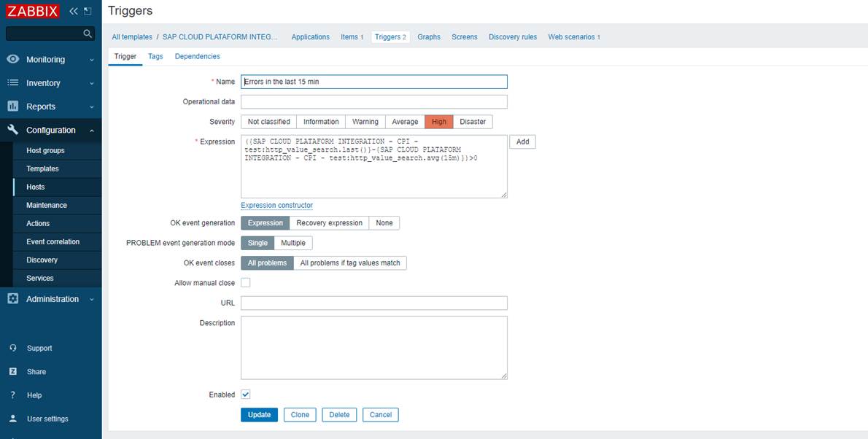The width and height of the screenshot is (868, 439).
Task: Uncheck the Enabled checkbox
Action: click(246, 395)
